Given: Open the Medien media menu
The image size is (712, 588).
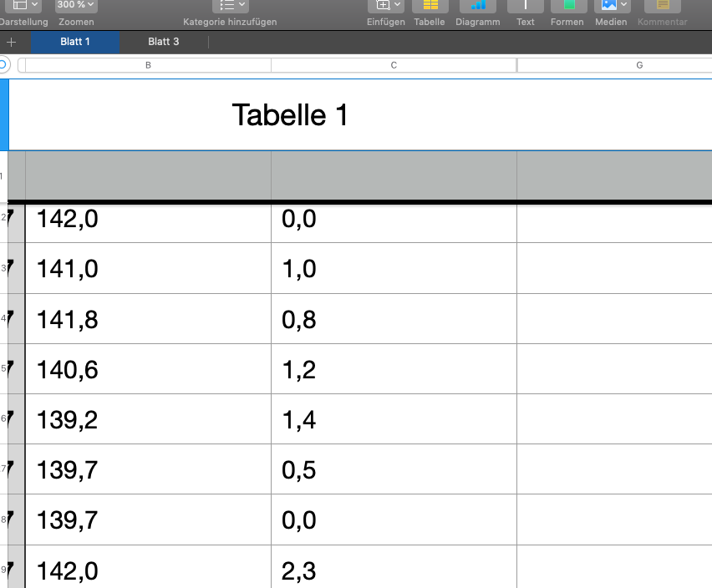Looking at the screenshot, I should click(612, 6).
